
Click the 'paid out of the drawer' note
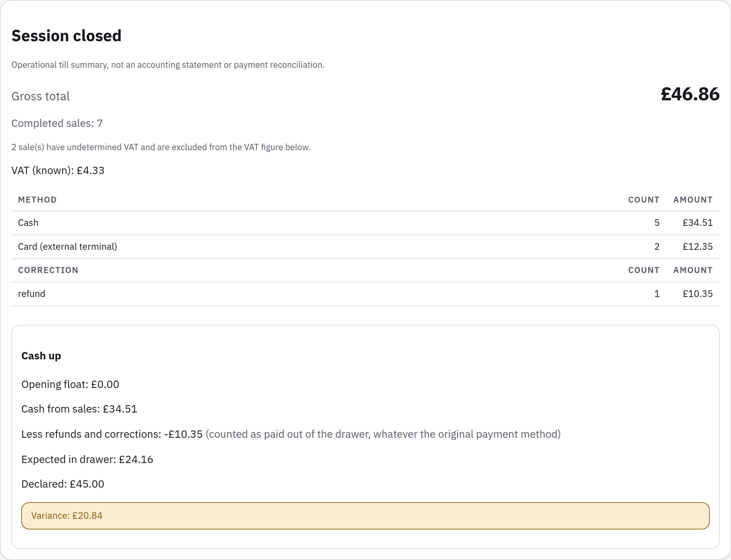point(383,434)
